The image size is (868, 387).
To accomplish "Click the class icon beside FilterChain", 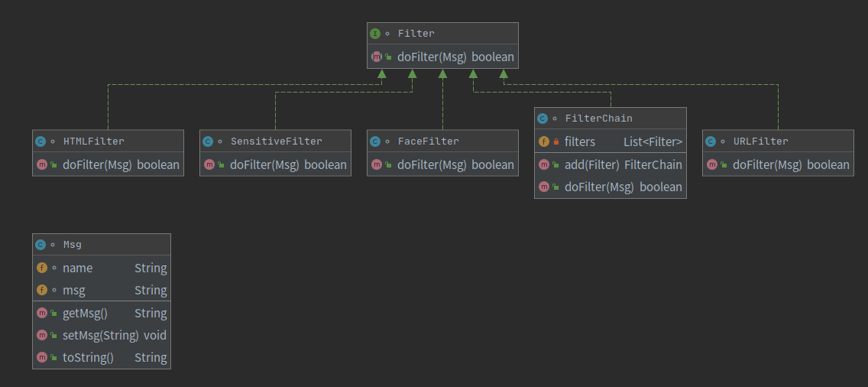I will (x=542, y=118).
